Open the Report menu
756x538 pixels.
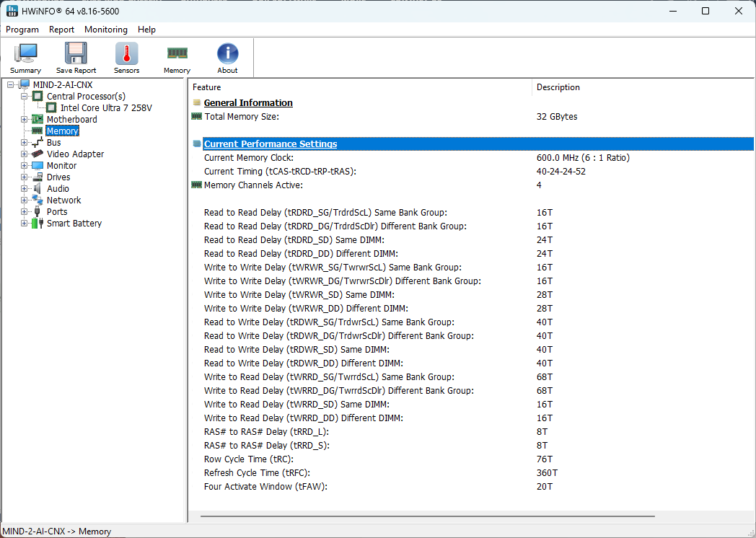click(62, 30)
